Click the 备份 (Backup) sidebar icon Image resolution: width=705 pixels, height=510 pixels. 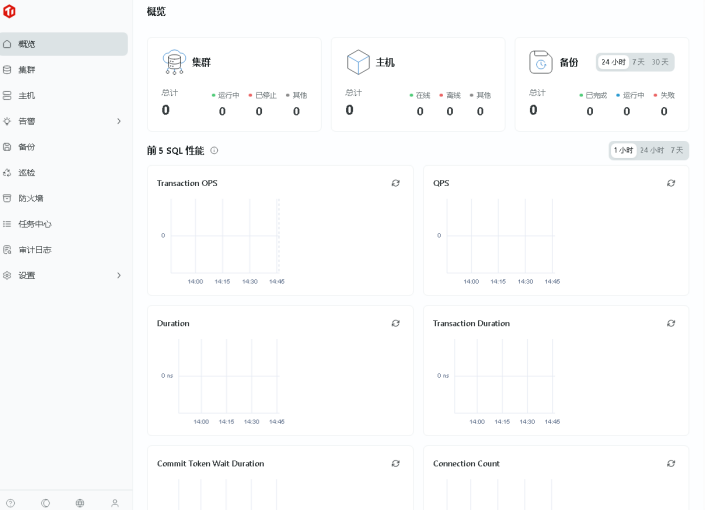[x=8, y=147]
